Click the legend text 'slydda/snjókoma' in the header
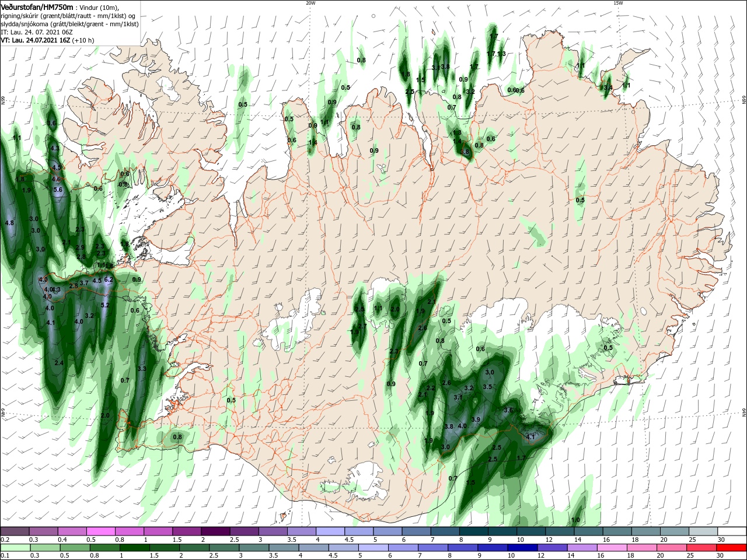Viewport: 747px width, 560px height. pos(24,24)
